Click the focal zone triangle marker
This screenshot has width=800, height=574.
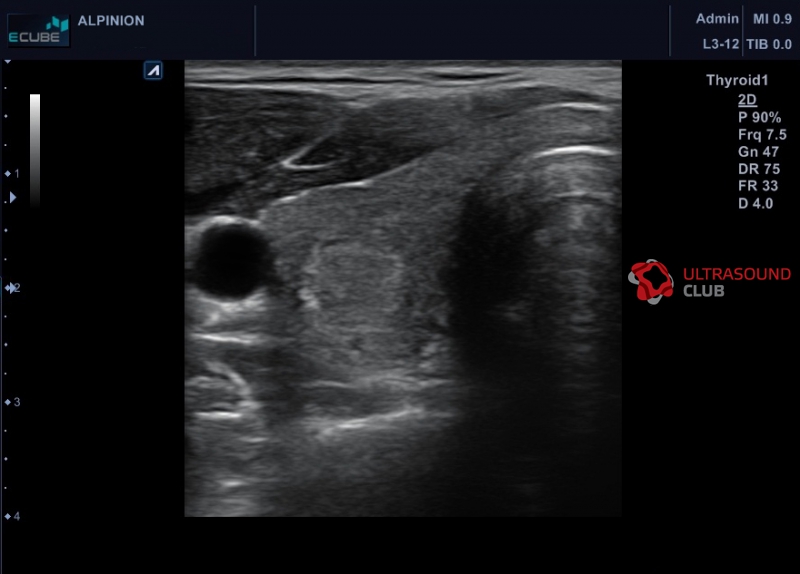coord(13,197)
